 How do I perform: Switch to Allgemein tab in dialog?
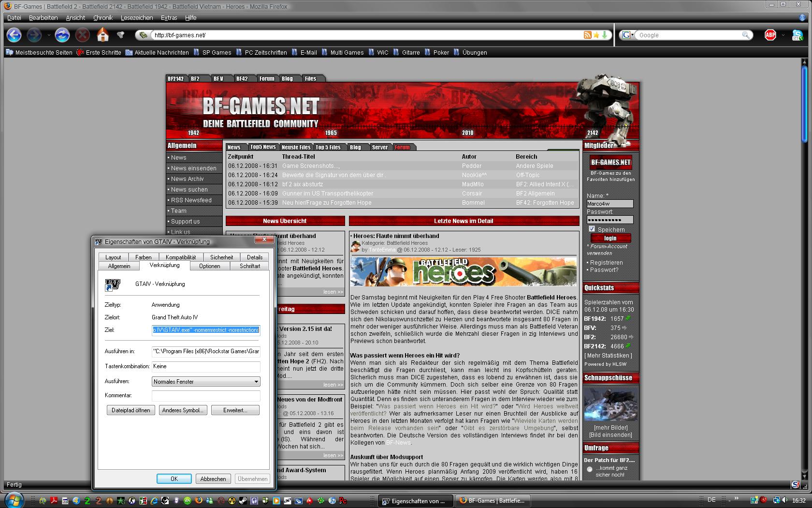[x=119, y=266]
